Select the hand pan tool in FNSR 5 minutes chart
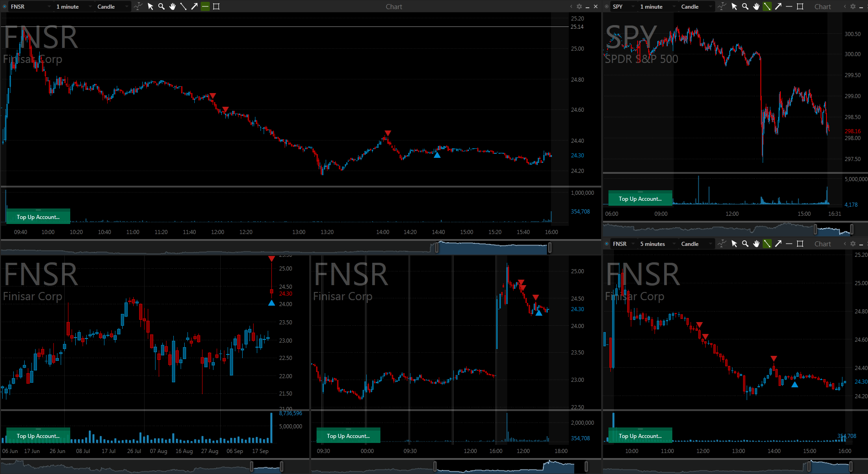Viewport: 868px width, 474px height. (x=756, y=244)
